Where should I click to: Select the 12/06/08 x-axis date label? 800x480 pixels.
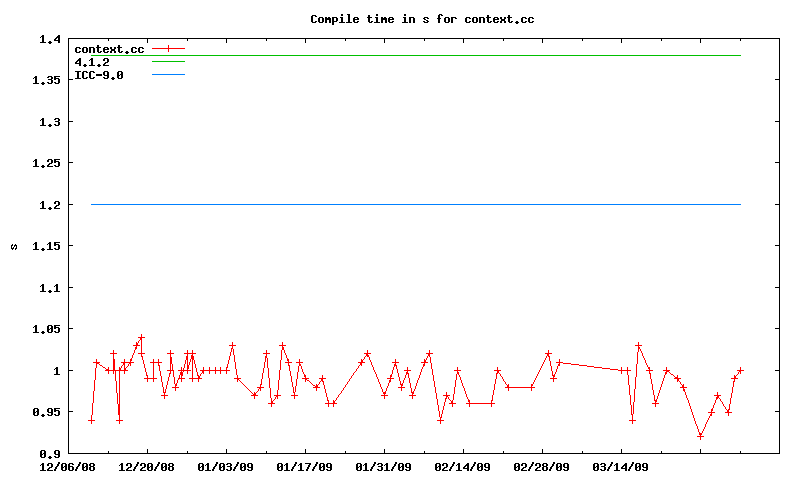68,466
